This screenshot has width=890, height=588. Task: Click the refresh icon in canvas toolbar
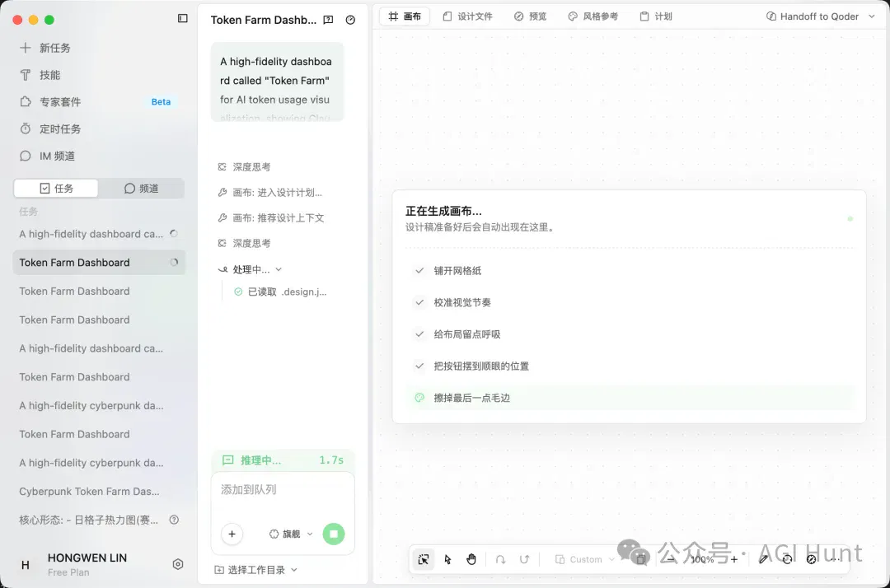point(787,560)
